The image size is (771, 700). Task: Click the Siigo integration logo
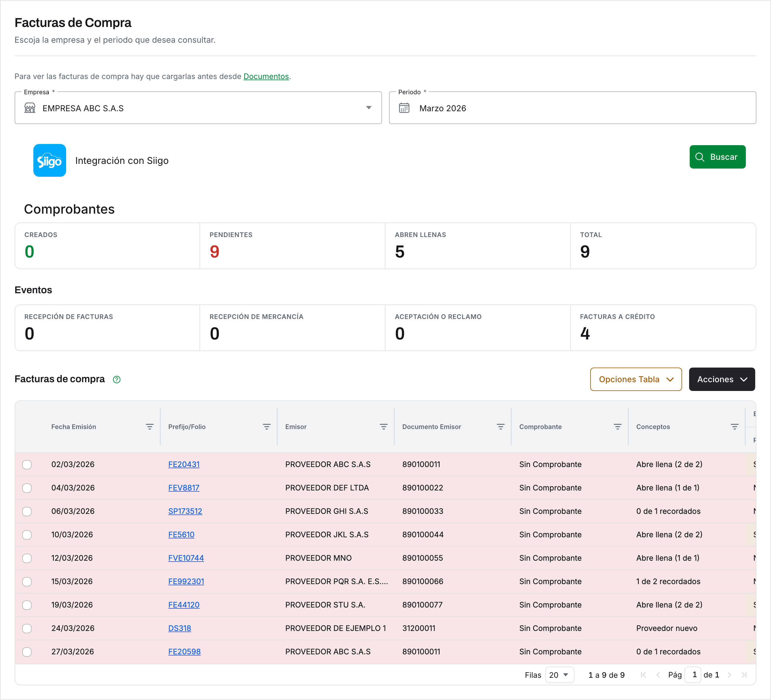coord(50,160)
